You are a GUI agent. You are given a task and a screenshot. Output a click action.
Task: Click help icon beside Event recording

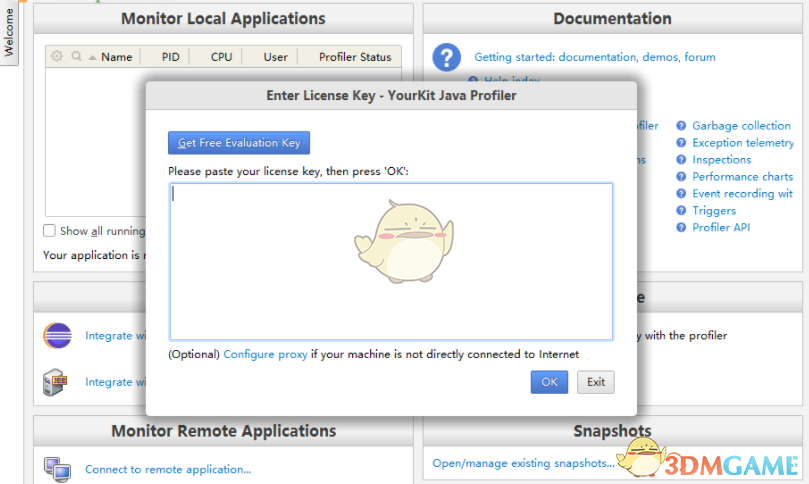coord(681,194)
